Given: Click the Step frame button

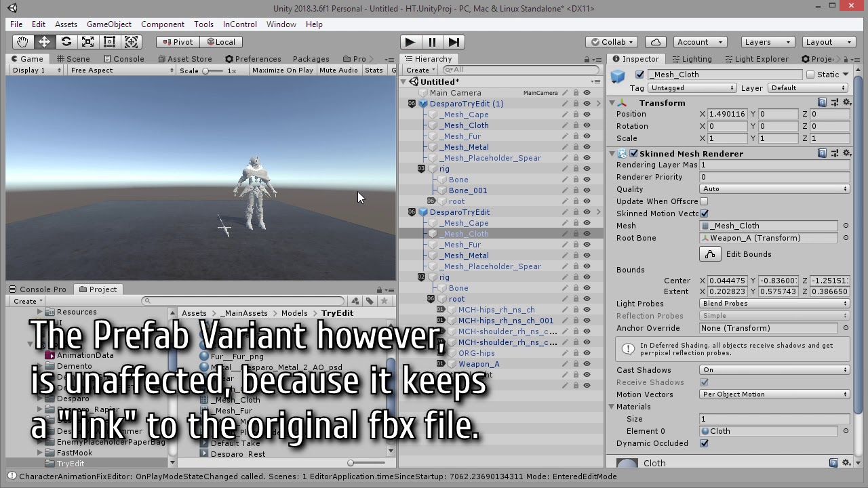Looking at the screenshot, I should coord(454,42).
